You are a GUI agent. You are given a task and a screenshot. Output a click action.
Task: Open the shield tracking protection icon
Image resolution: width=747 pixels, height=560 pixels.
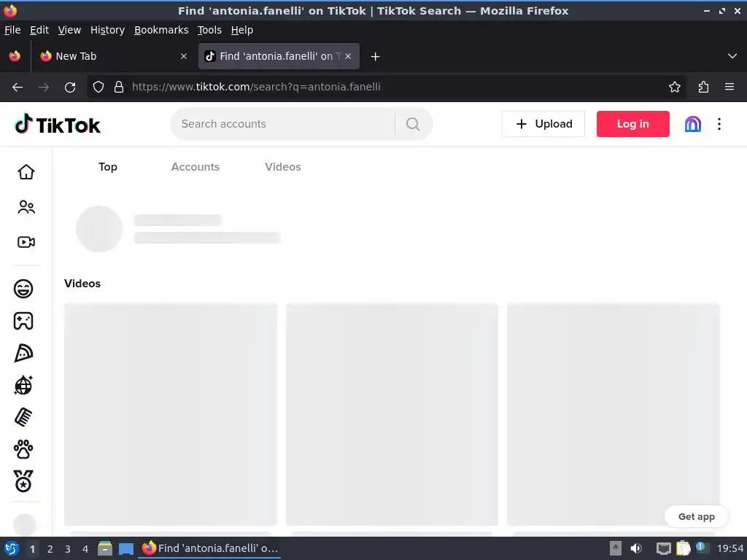click(x=98, y=87)
